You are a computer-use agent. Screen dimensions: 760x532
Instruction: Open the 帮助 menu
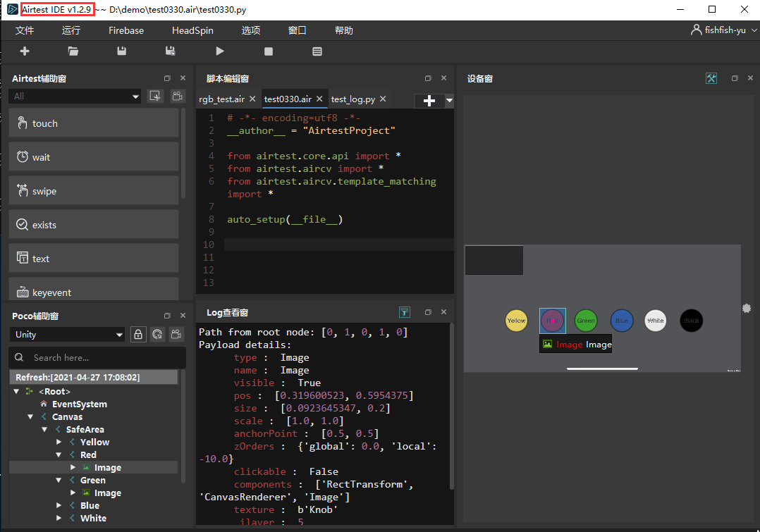(343, 30)
